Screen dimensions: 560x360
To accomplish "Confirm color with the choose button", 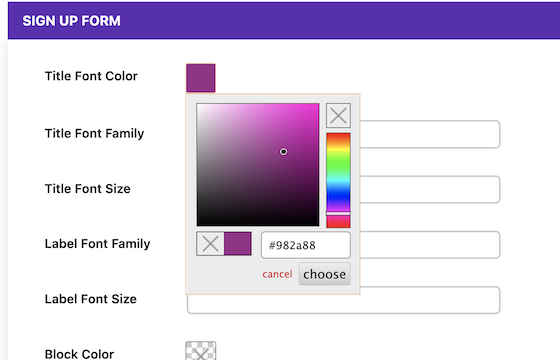I will click(x=325, y=274).
